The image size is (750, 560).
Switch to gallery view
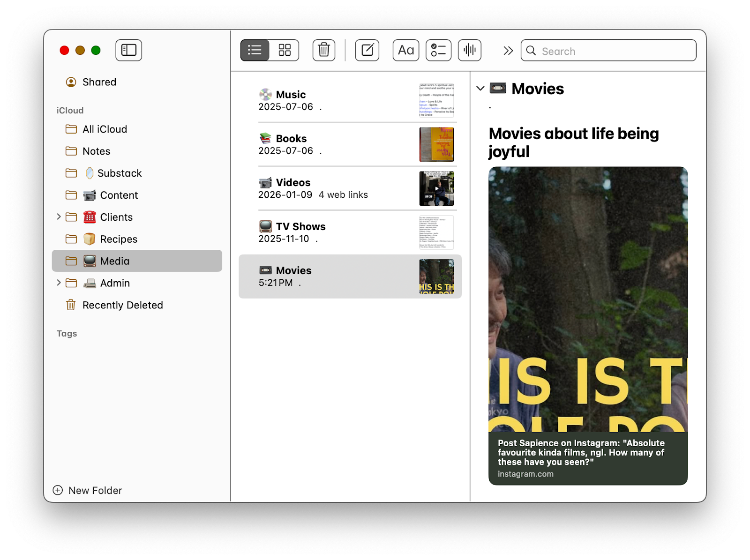[x=285, y=50]
